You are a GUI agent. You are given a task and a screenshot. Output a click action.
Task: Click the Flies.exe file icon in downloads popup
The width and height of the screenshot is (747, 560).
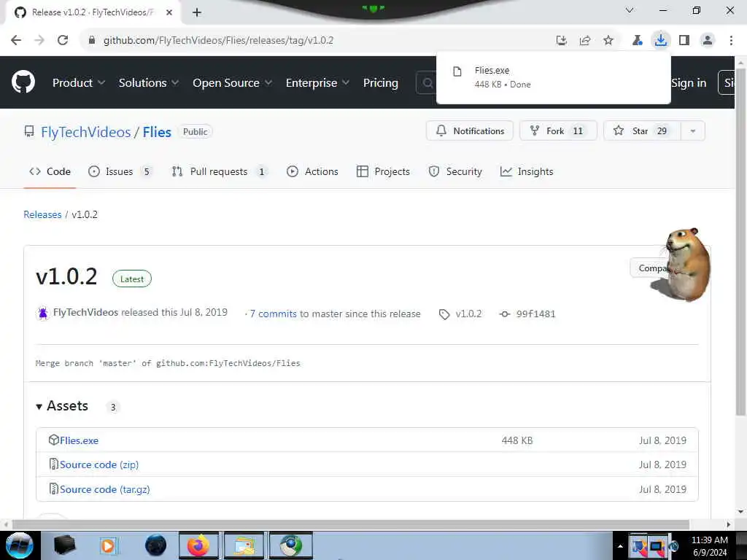click(457, 72)
